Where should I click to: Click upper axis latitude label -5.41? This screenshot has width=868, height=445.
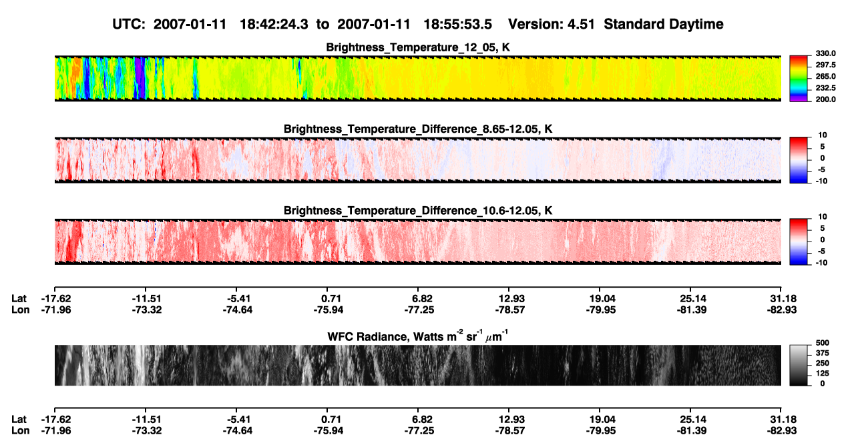236,298
